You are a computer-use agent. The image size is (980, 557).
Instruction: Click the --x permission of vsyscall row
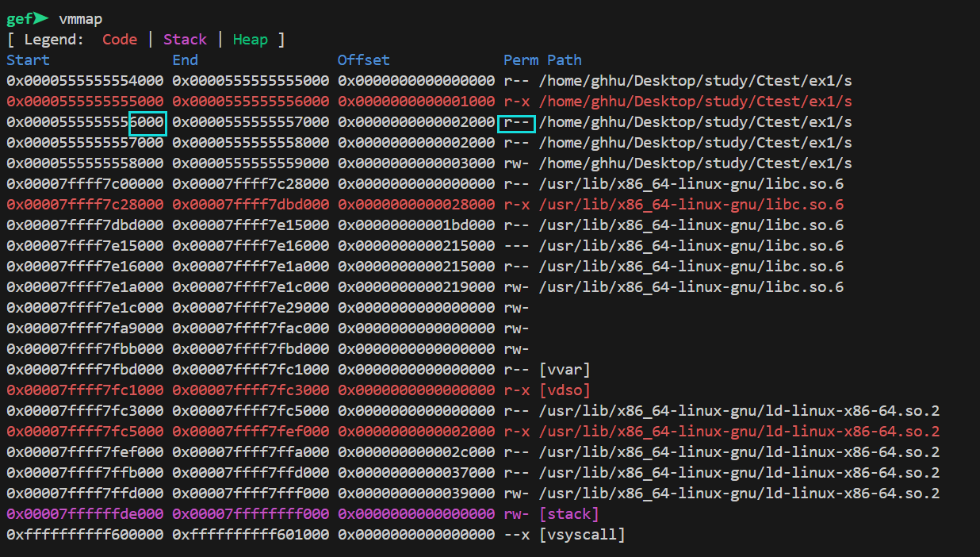point(516,535)
